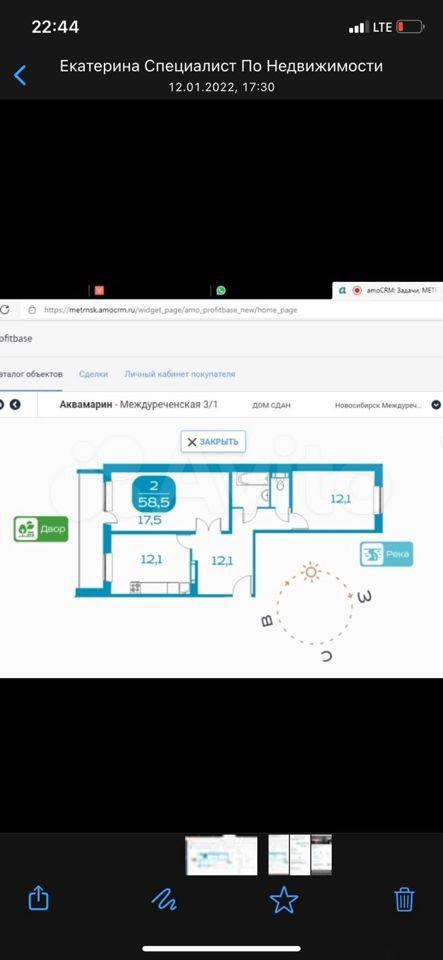Mark photo as favorite with star
The image size is (443, 960).
tap(284, 899)
